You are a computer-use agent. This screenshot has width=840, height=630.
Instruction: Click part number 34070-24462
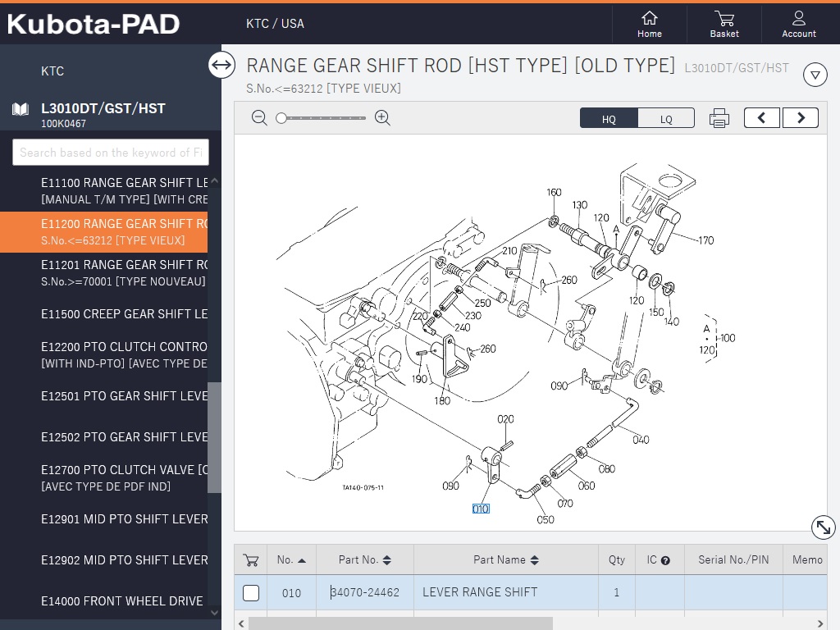click(x=365, y=592)
